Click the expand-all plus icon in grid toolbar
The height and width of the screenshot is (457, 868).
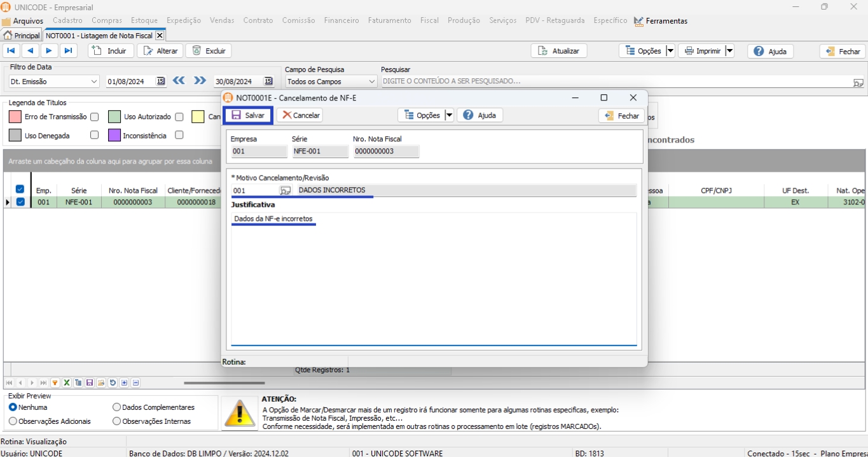125,383
